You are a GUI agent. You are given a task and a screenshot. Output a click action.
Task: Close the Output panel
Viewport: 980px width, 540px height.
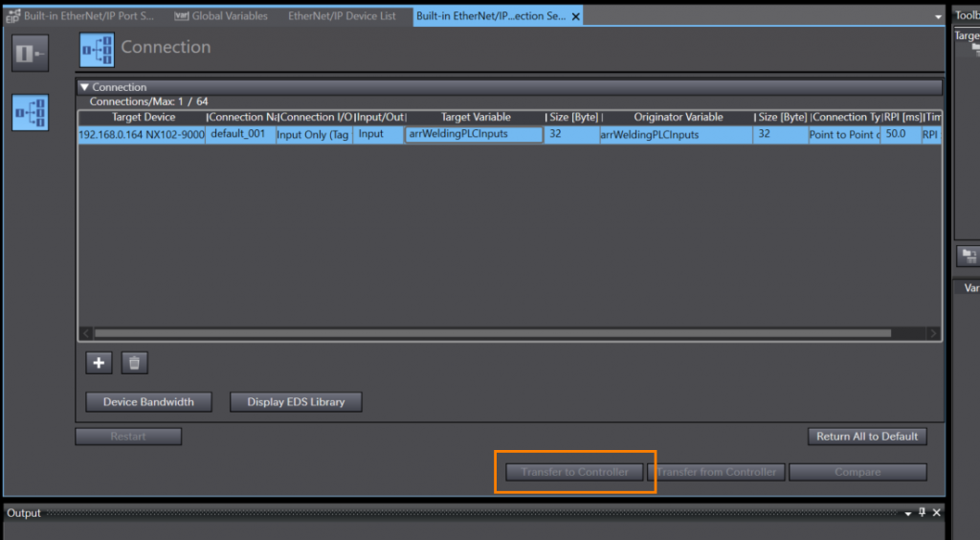[x=937, y=513]
